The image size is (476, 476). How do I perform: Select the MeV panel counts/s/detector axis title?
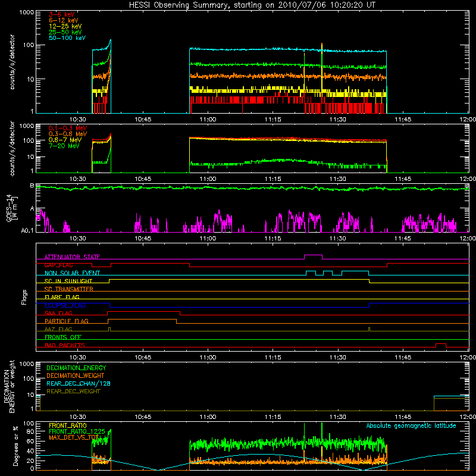pyautogui.click(x=12, y=148)
